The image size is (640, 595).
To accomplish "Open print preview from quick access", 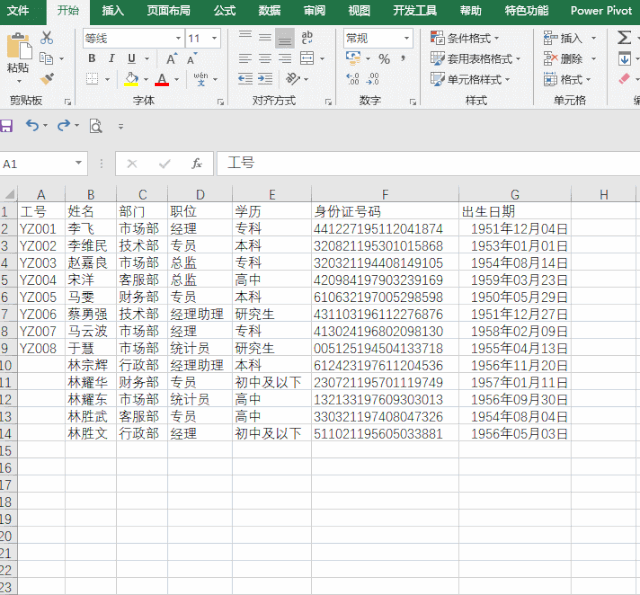I will pos(96,126).
